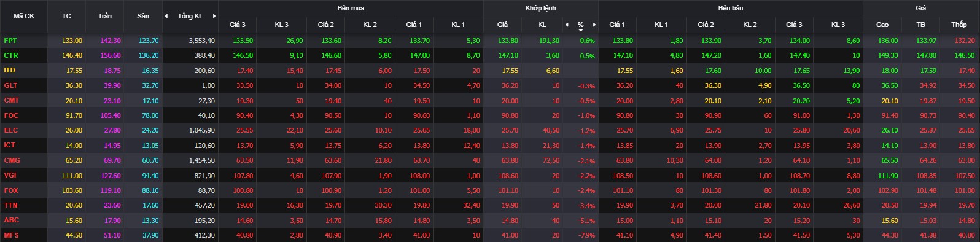Sort table by Mã CK column
Image resolution: width=980 pixels, height=242 pixels.
[x=24, y=16]
